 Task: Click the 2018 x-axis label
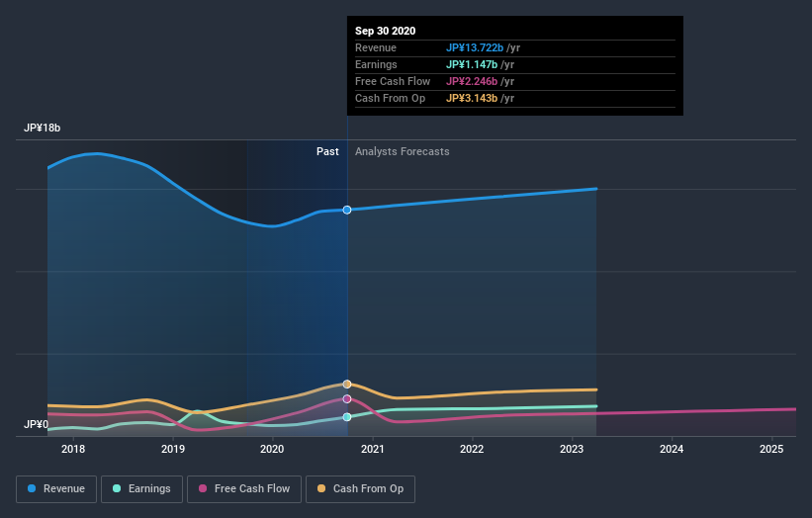73,449
